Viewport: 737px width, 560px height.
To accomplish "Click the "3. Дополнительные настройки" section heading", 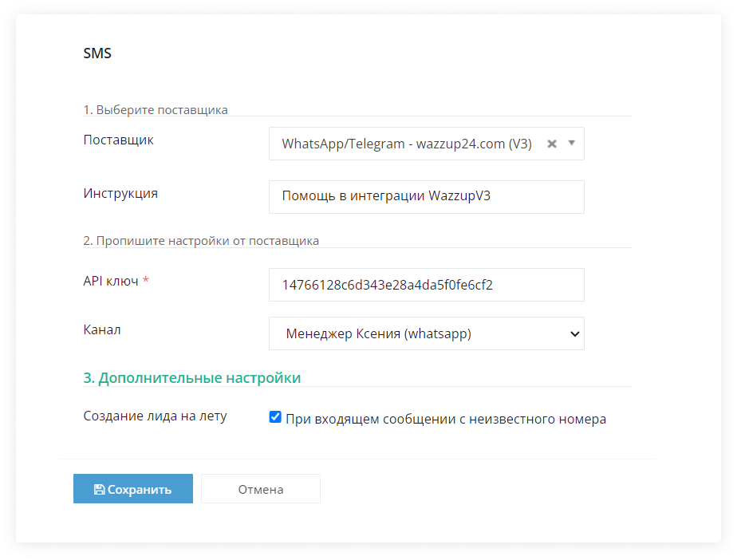I will [191, 378].
